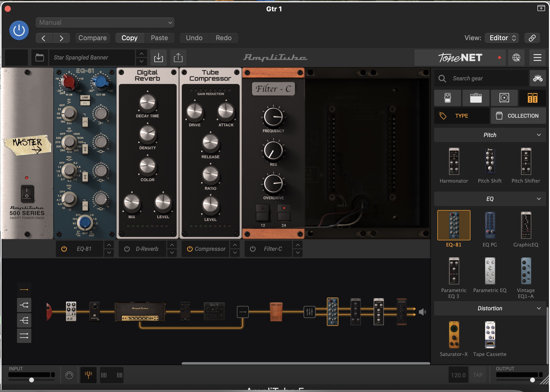
Task: Select the TYPE tab
Action: click(461, 116)
